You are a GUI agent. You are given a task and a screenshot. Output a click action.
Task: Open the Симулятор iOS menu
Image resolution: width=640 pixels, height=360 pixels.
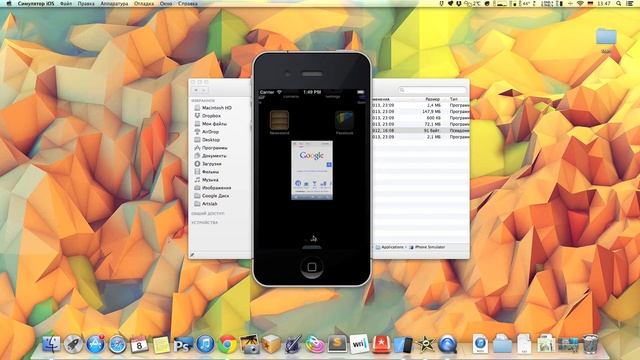(x=36, y=3)
